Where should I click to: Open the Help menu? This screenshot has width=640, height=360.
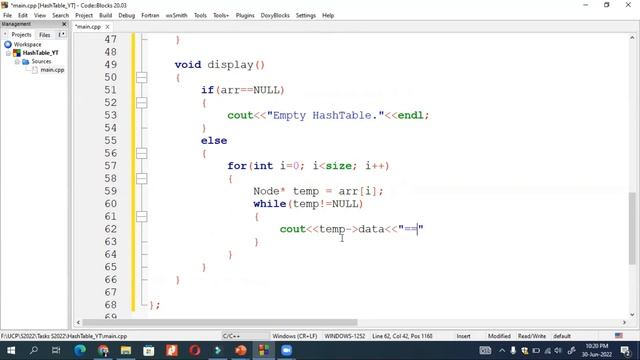coord(328,16)
